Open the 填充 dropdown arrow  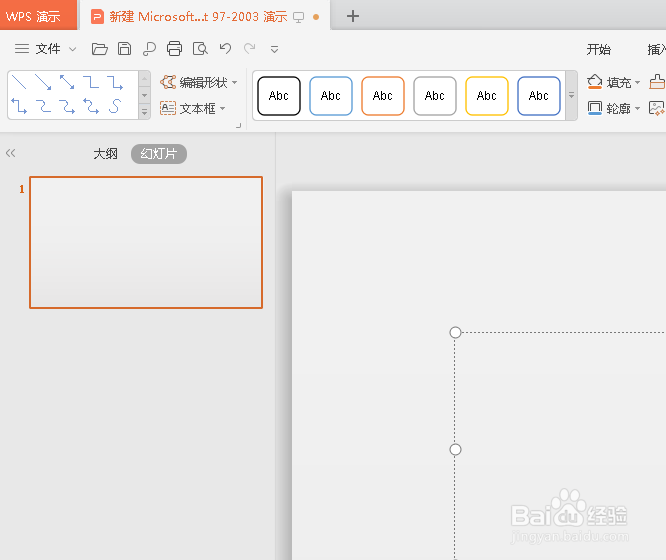pyautogui.click(x=637, y=82)
